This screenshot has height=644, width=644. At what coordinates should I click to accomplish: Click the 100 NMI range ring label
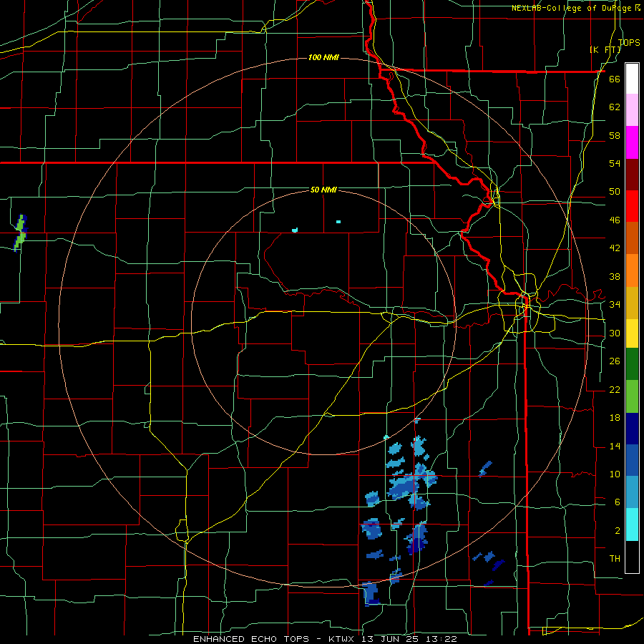(x=323, y=57)
